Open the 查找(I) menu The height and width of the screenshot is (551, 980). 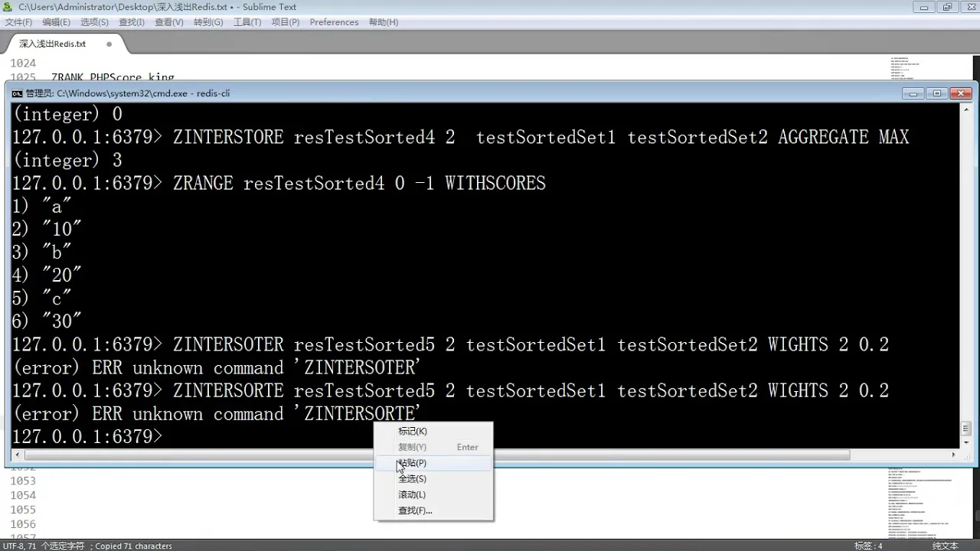(132, 22)
